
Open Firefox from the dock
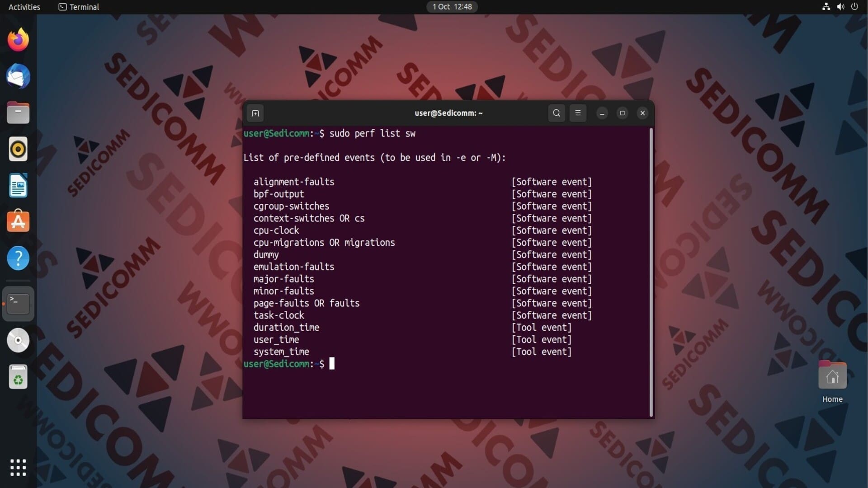tap(18, 40)
